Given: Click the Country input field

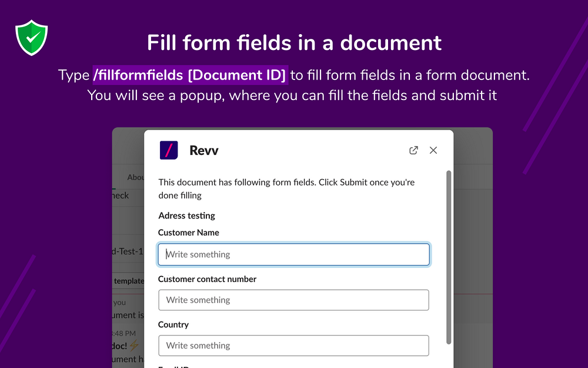Looking at the screenshot, I should [x=293, y=346].
